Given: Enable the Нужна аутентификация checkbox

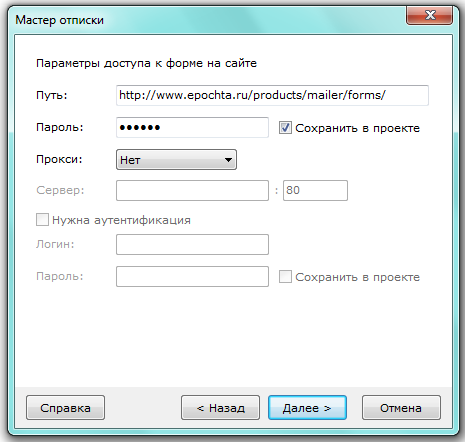Looking at the screenshot, I should tap(42, 220).
